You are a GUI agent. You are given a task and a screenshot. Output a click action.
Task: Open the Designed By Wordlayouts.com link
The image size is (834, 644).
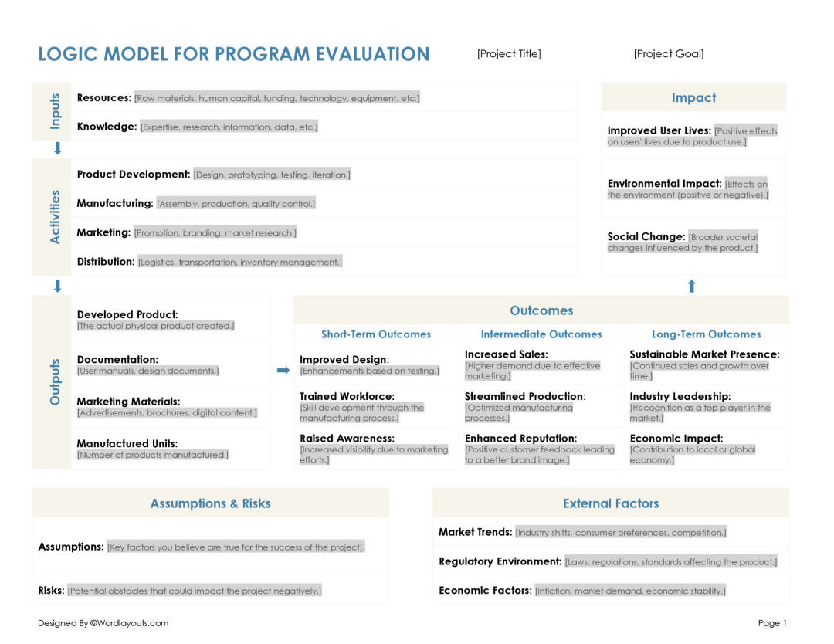pos(103,623)
